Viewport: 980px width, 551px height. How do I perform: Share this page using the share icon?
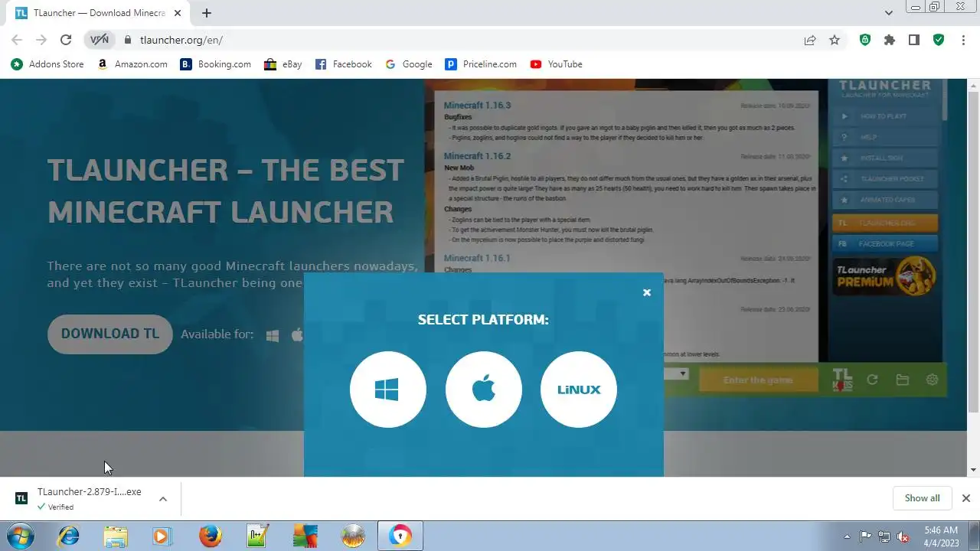[810, 40]
